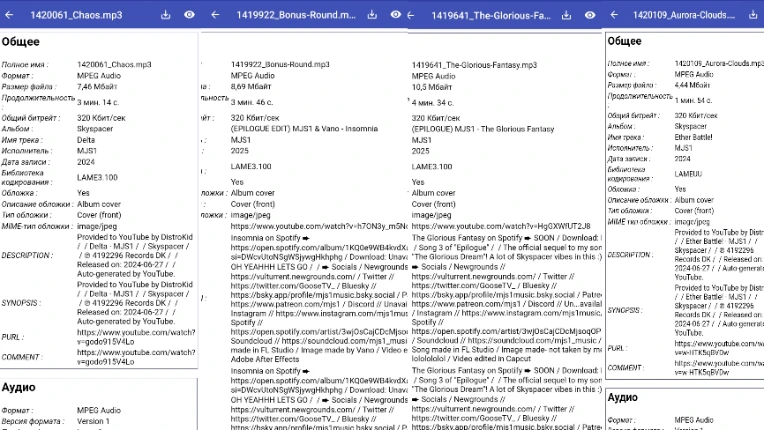
Task: Open COMMENT YouTube link in Chaos.mp3 panel
Action: click(136, 357)
